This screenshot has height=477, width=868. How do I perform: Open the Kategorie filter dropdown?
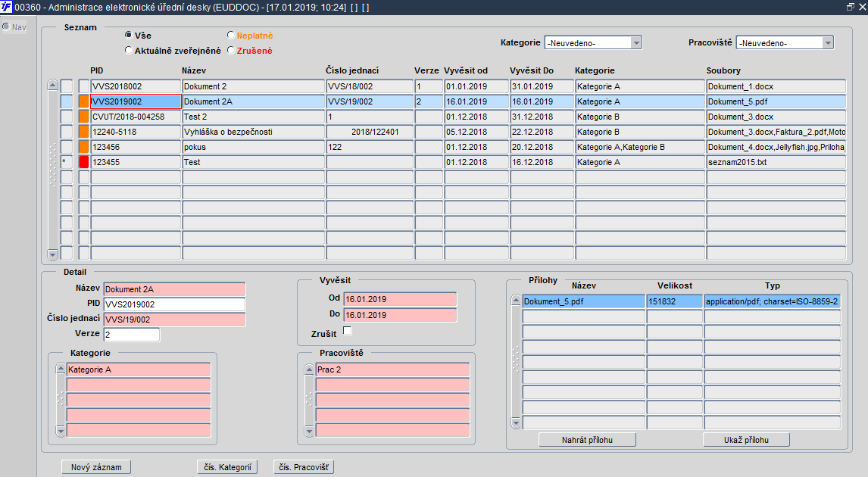636,42
